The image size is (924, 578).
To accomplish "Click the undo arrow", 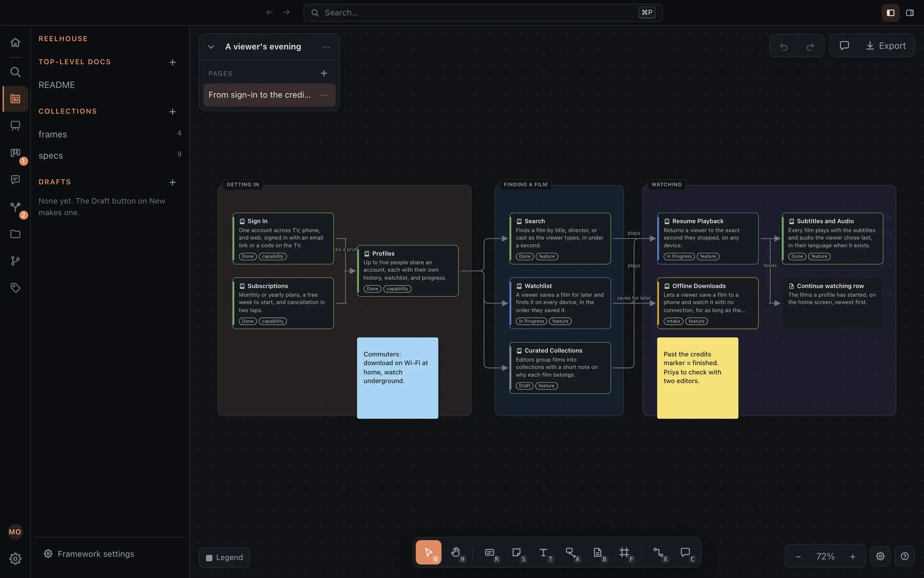I will tap(783, 46).
